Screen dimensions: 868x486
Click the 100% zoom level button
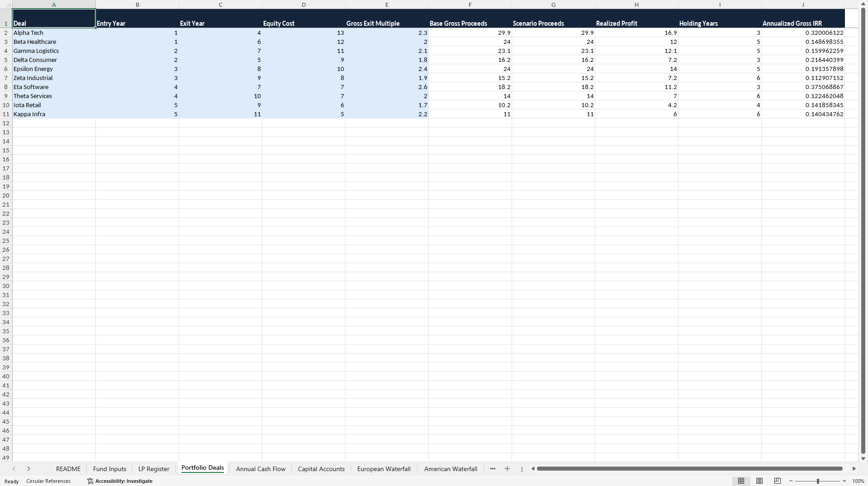(x=858, y=481)
